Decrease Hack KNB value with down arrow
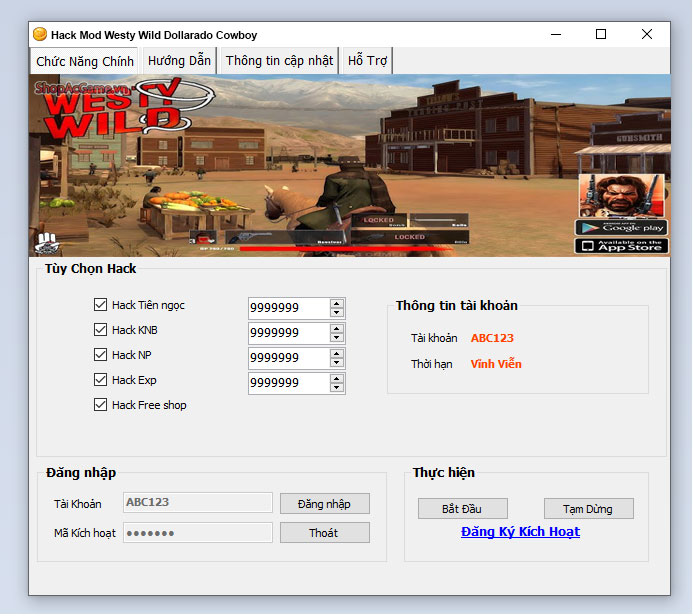 [x=337, y=338]
